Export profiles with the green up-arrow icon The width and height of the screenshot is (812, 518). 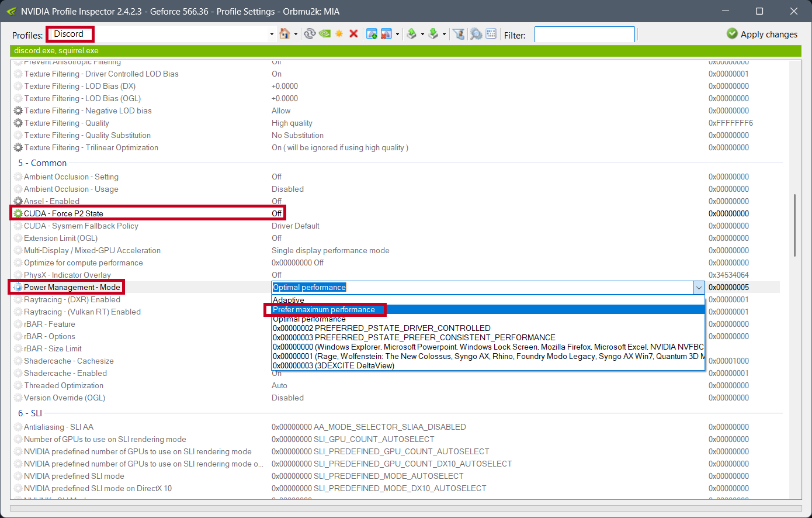click(x=412, y=34)
